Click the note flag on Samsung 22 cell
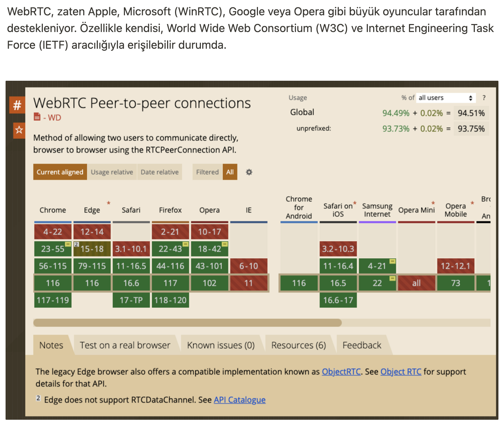Image resolution: width=504 pixels, height=426 pixels. point(392,278)
